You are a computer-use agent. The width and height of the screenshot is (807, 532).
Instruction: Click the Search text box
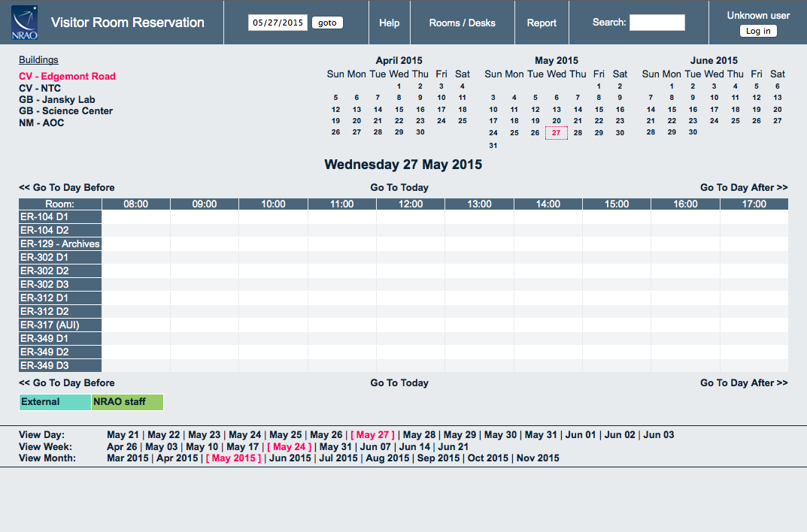click(x=657, y=23)
